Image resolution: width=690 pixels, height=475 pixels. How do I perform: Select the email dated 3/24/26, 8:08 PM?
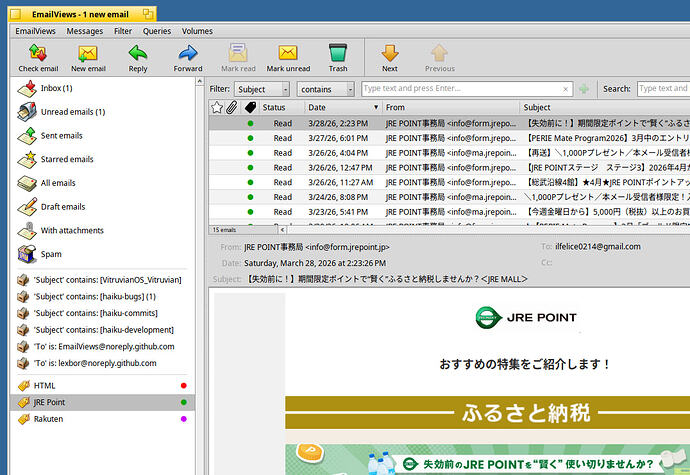(x=449, y=197)
